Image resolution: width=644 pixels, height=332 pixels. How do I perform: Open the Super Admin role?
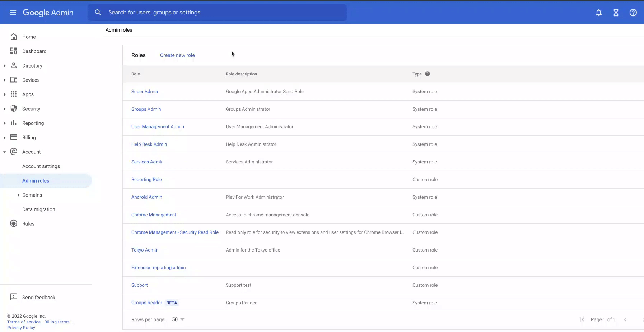145,92
